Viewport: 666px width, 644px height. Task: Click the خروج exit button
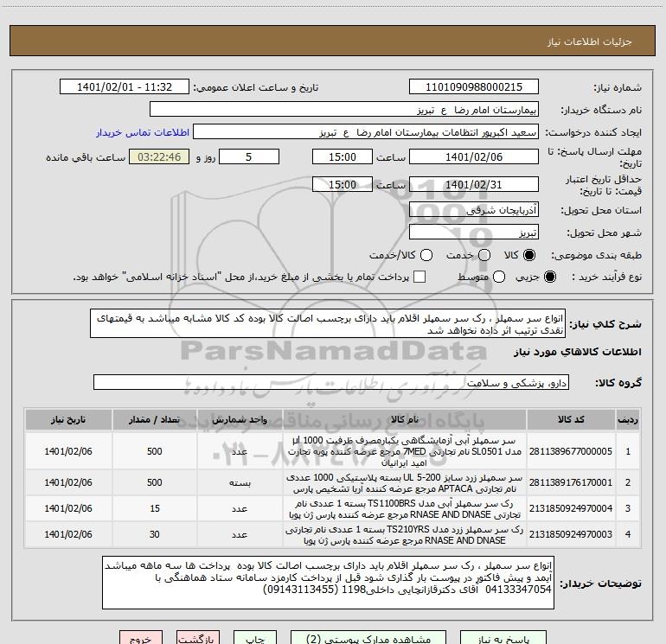[x=141, y=638]
